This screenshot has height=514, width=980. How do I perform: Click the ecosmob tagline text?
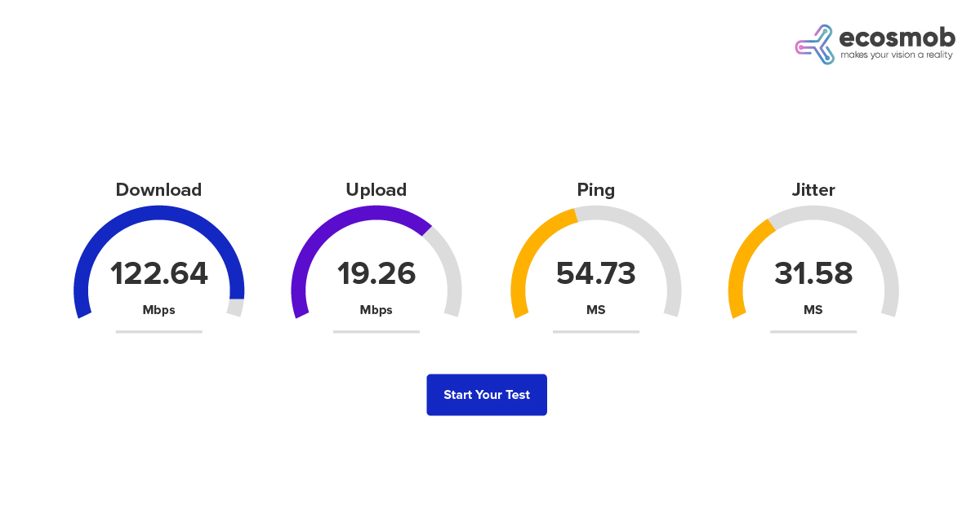tap(897, 55)
